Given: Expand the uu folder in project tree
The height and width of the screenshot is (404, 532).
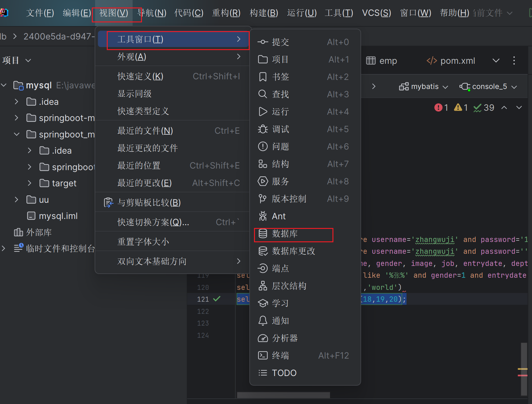Looking at the screenshot, I should 16,199.
